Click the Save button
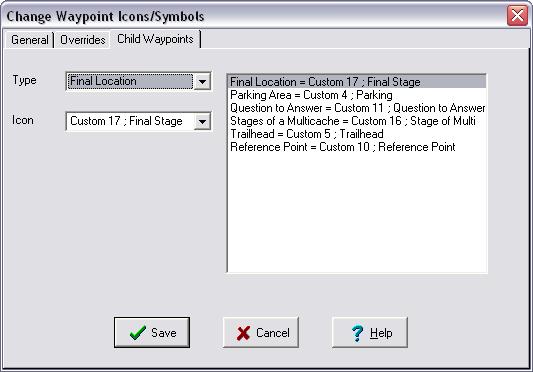The width and height of the screenshot is (533, 372). [x=152, y=333]
